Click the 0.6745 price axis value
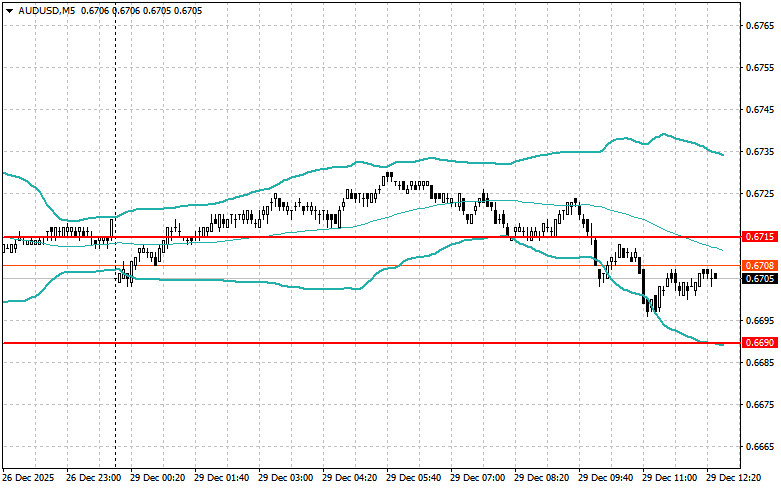The height and width of the screenshot is (489, 781). pyautogui.click(x=761, y=110)
